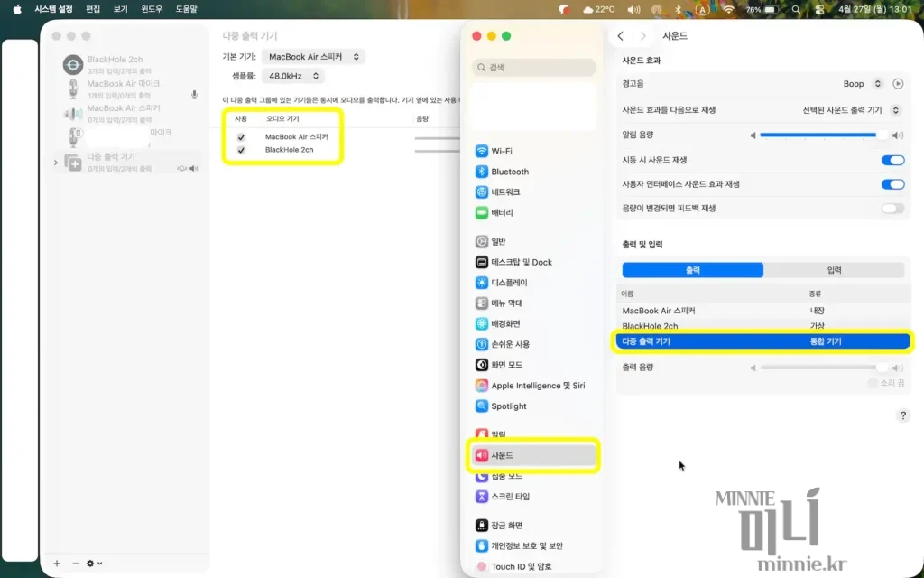Viewport: 924px width, 578px height.
Task: Remove selected audio device with minus button
Action: [x=76, y=564]
